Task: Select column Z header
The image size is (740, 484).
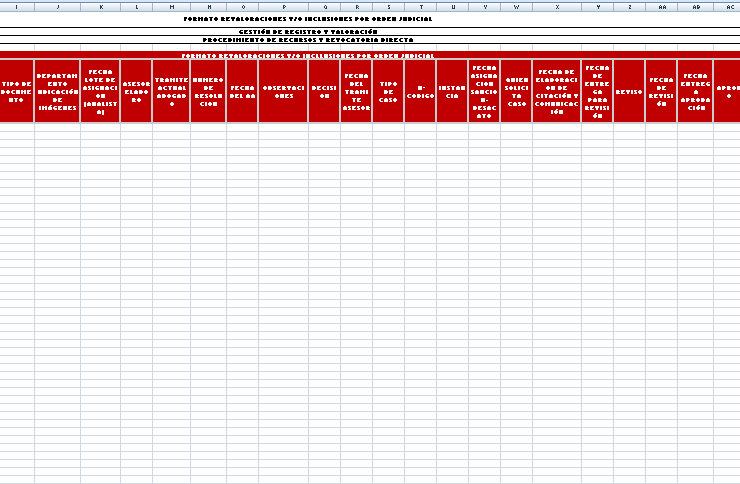Action: [x=630, y=7]
